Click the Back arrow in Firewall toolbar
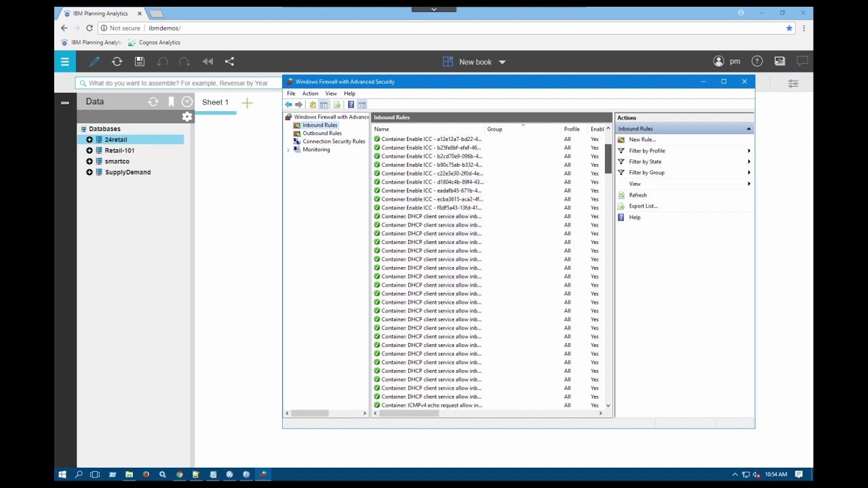The image size is (868, 488). pyautogui.click(x=288, y=104)
